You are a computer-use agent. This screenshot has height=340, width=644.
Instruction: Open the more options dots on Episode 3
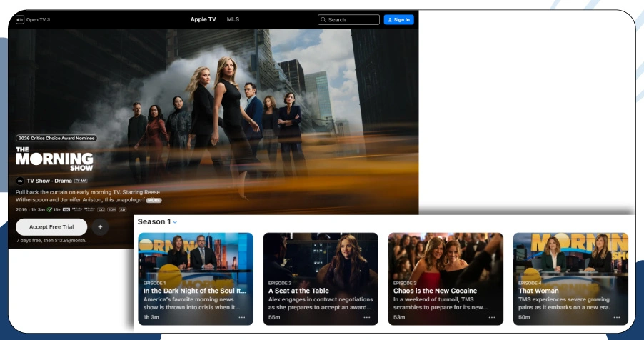click(492, 317)
